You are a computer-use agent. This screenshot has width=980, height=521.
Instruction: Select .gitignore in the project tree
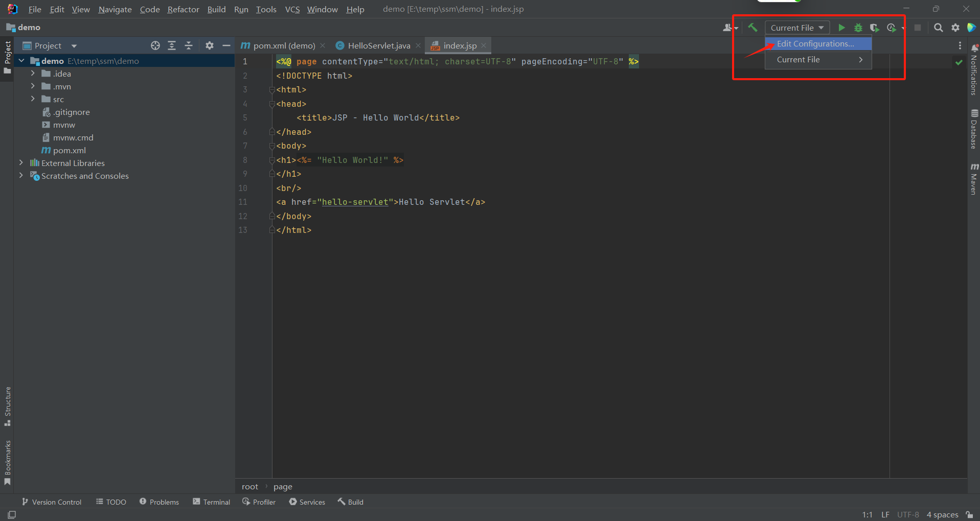72,112
